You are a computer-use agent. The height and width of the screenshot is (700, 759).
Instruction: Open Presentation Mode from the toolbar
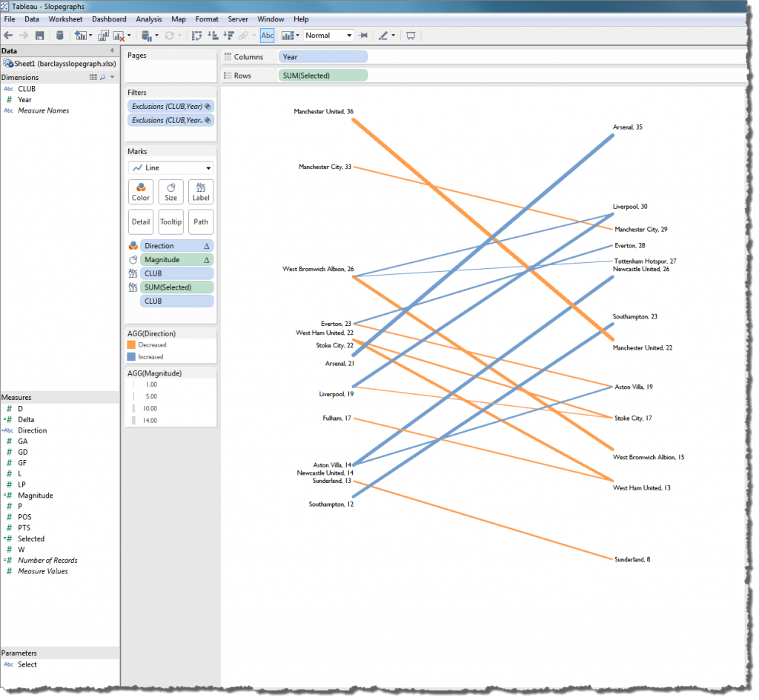[x=411, y=35]
